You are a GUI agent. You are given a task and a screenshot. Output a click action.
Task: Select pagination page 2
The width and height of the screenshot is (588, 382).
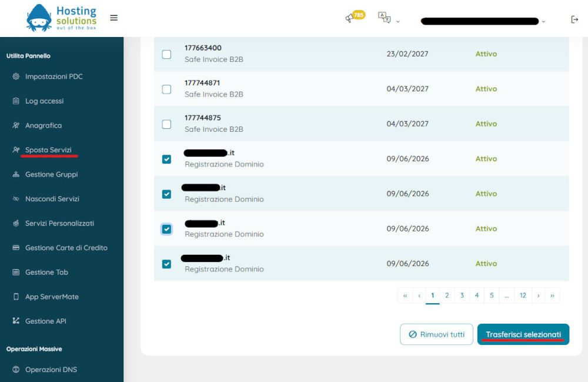click(x=447, y=295)
